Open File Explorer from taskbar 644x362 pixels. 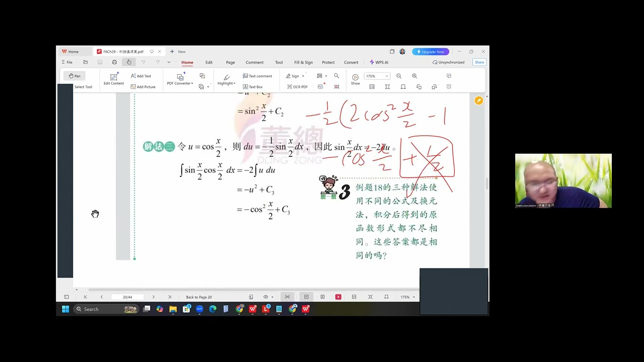pyautogui.click(x=173, y=309)
